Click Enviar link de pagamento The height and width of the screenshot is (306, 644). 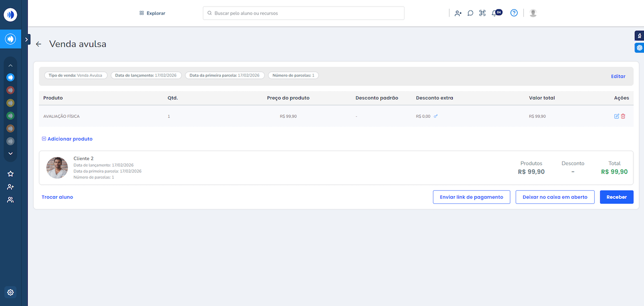pos(471,197)
